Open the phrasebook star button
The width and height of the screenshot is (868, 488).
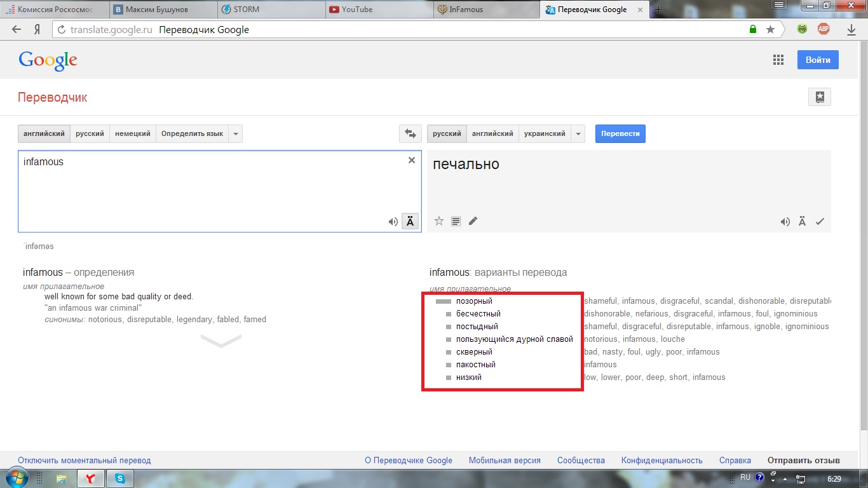(x=820, y=97)
